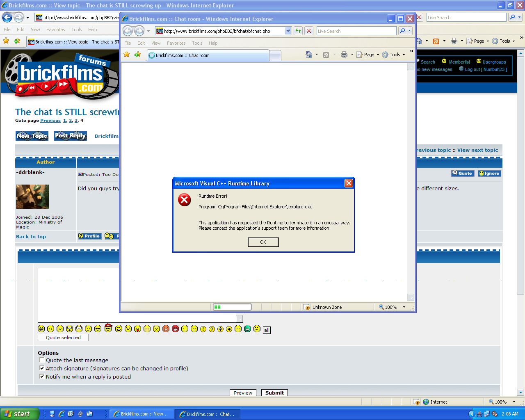Viewport: 525px width, 420px height.
Task: Click Add to Favorites icon in Chat room window
Action: [x=137, y=55]
